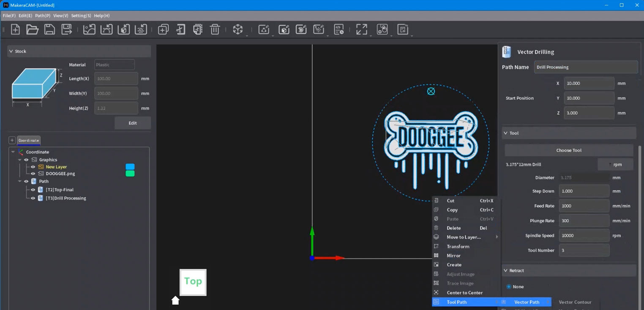
Task: Click the home icon below Top view cube
Action: click(x=175, y=300)
